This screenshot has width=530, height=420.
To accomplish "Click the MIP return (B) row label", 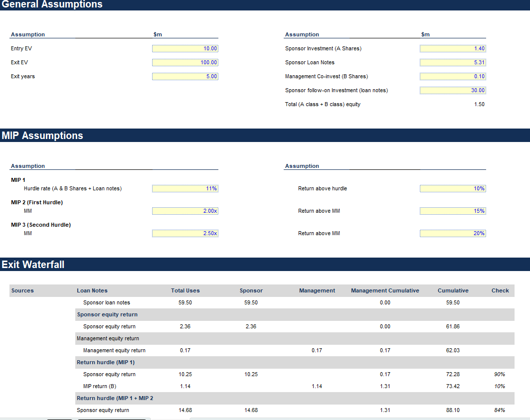I will (100, 387).
